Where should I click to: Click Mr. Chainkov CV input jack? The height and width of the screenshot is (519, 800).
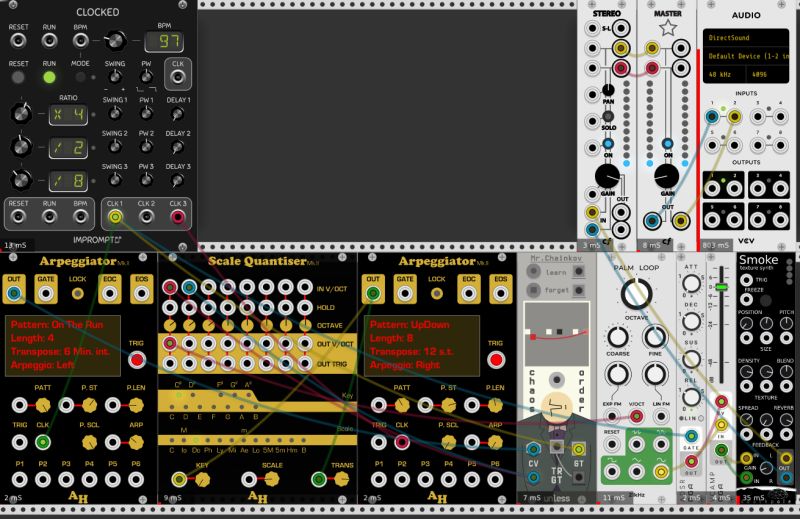(x=533, y=450)
